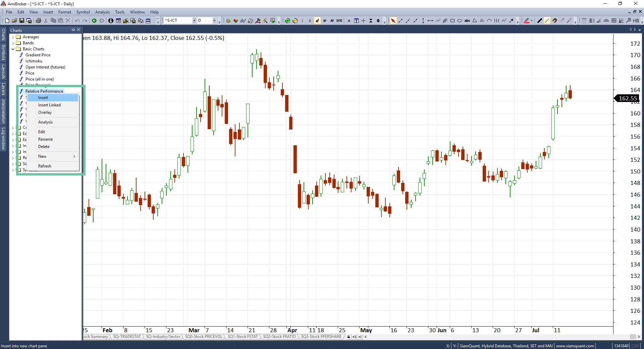Select the abc text tool
The width and height of the screenshot is (644, 349).
click(467, 21)
